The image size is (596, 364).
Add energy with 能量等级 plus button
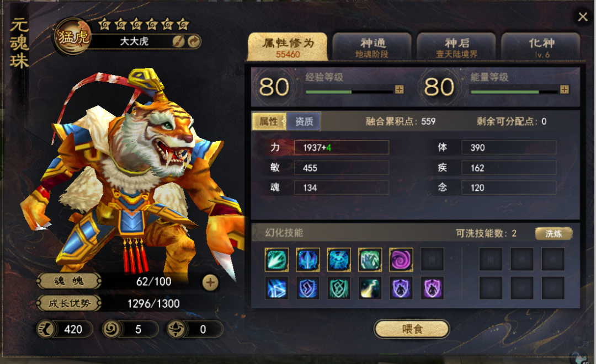point(565,89)
